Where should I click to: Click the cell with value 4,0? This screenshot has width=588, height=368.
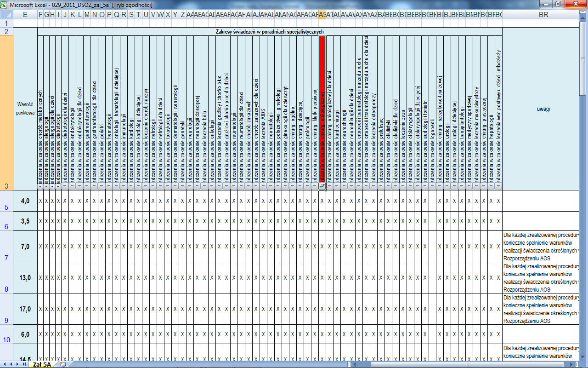click(25, 201)
